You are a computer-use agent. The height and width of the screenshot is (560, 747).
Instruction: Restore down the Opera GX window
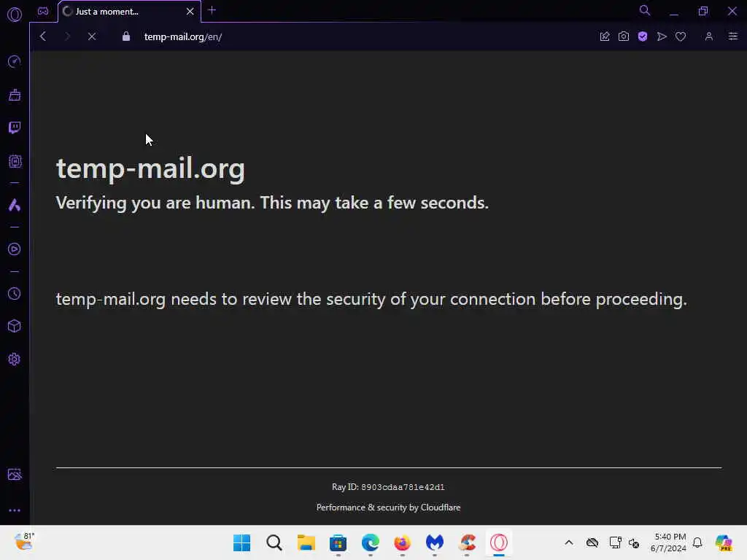tap(703, 11)
